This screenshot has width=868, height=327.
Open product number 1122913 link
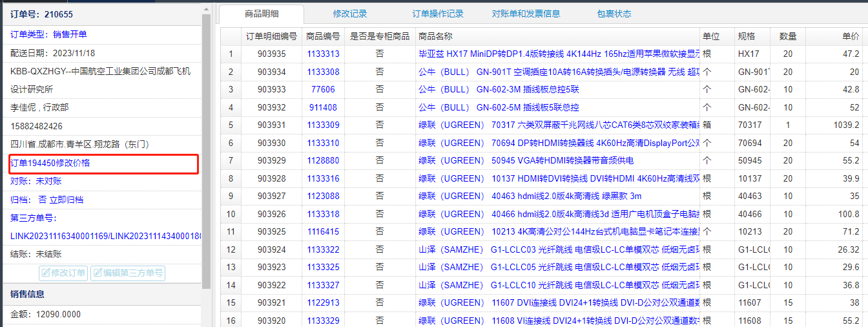point(323,302)
